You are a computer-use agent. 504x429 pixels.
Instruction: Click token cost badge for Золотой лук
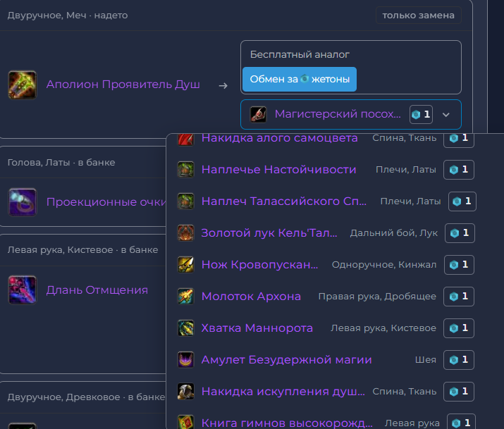[460, 233]
